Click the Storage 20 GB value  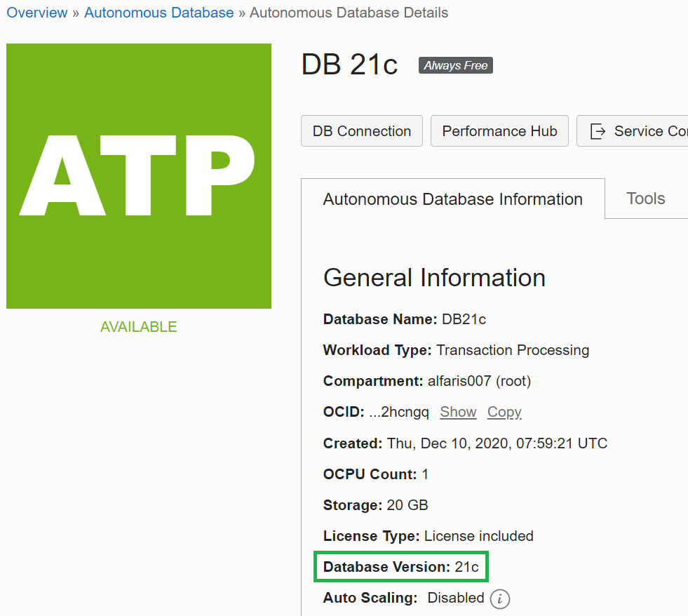407,505
